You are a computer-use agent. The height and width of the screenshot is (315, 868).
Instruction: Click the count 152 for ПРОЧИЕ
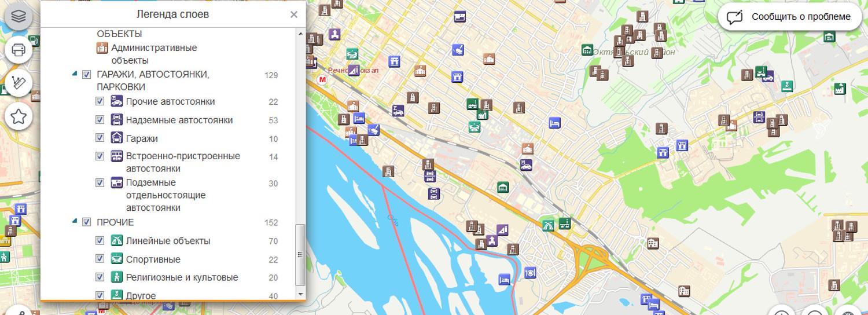click(x=271, y=222)
